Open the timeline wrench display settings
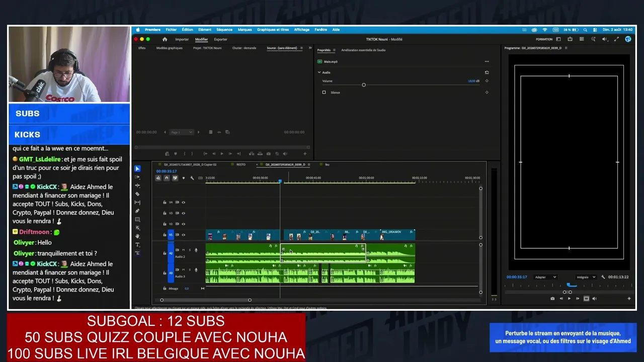 coord(192,178)
